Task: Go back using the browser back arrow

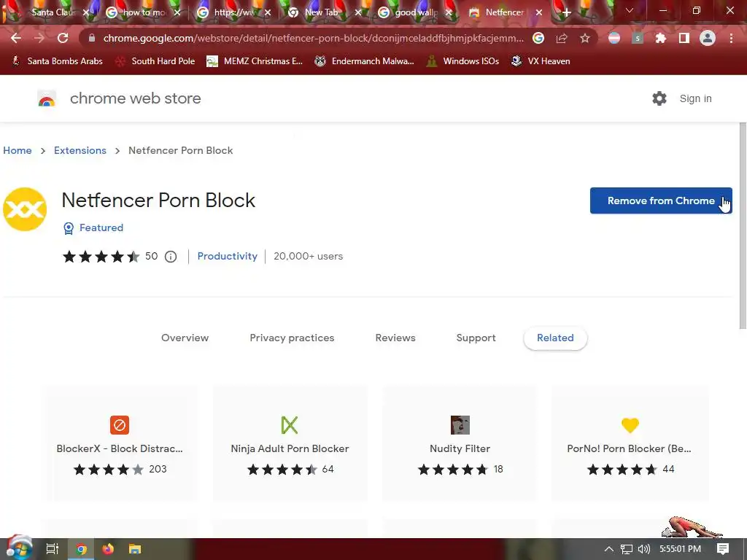Action: point(16,38)
